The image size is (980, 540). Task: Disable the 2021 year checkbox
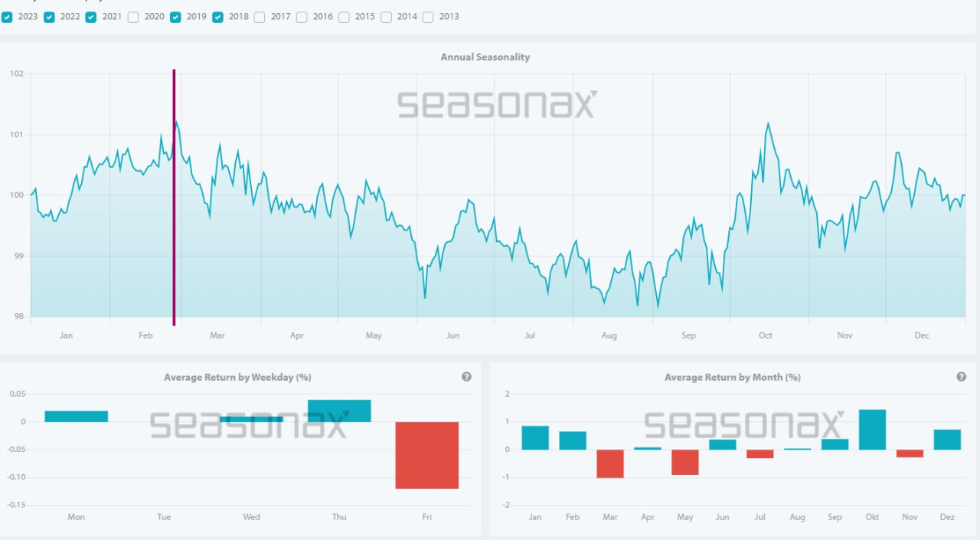91,17
